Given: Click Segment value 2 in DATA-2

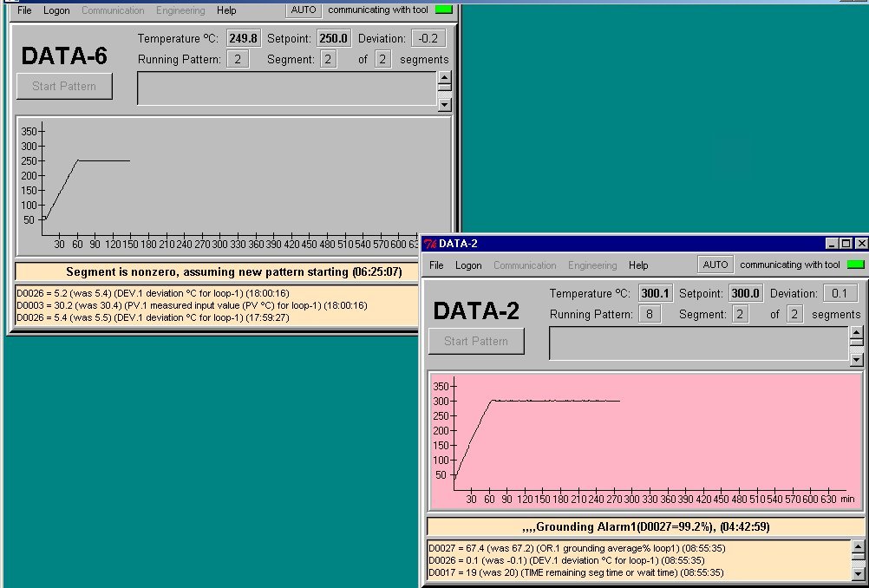Looking at the screenshot, I should (739, 314).
